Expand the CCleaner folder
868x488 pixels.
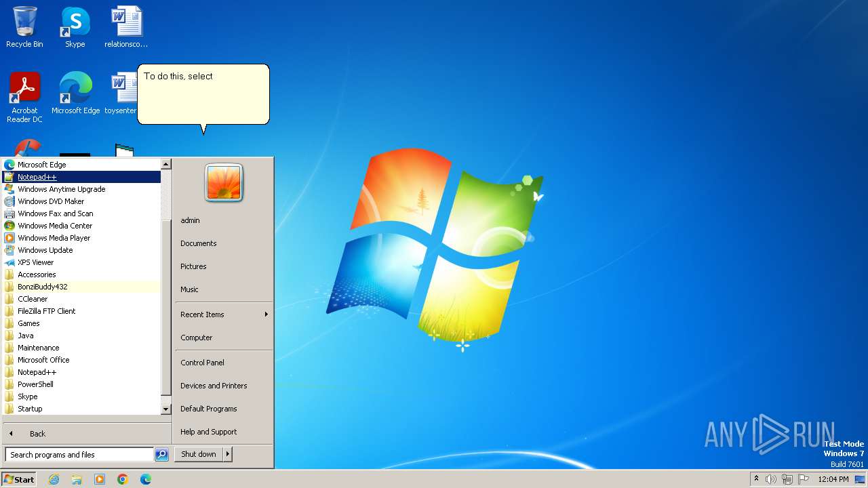coord(81,299)
